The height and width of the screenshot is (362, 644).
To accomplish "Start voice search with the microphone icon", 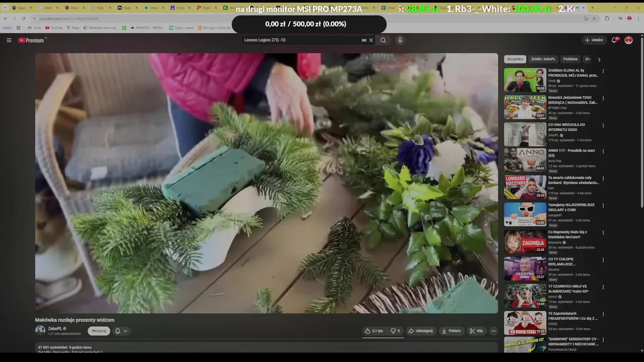I will pyautogui.click(x=400, y=40).
